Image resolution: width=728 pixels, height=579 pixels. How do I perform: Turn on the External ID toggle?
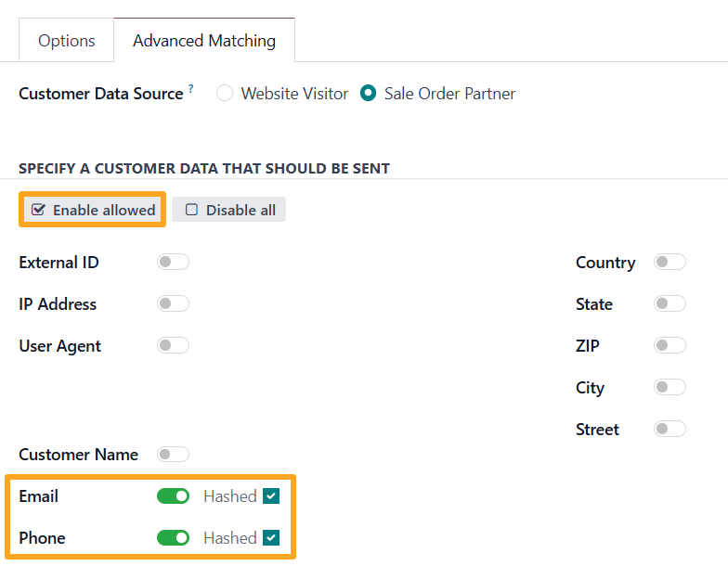click(173, 263)
